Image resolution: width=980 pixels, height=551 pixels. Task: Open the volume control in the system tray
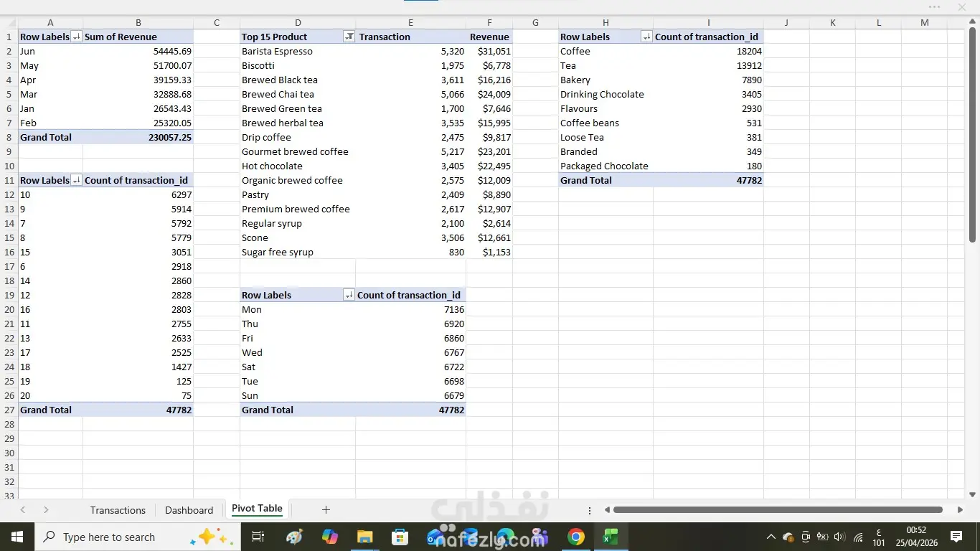click(x=840, y=537)
